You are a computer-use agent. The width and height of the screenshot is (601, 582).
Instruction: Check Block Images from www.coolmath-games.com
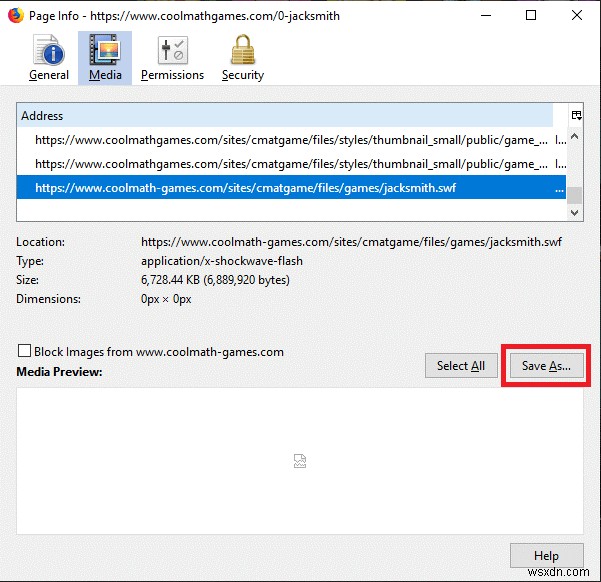25,351
